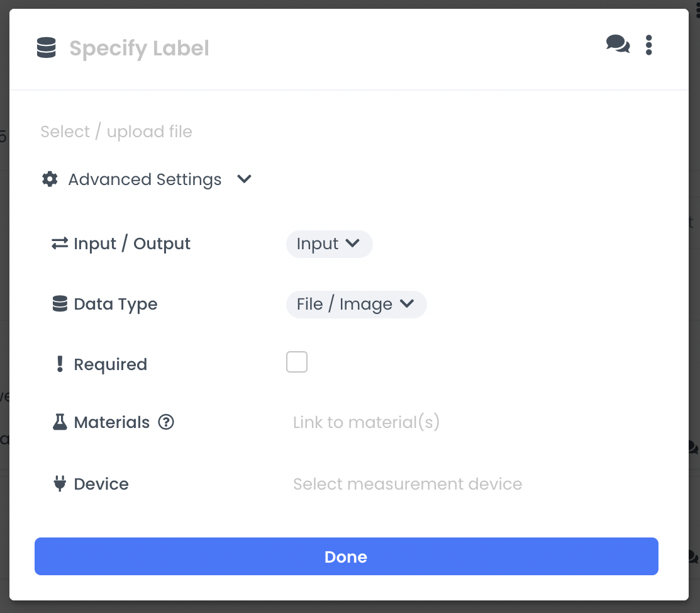Click the Link to material(s) field
700x613 pixels.
pyautogui.click(x=366, y=422)
